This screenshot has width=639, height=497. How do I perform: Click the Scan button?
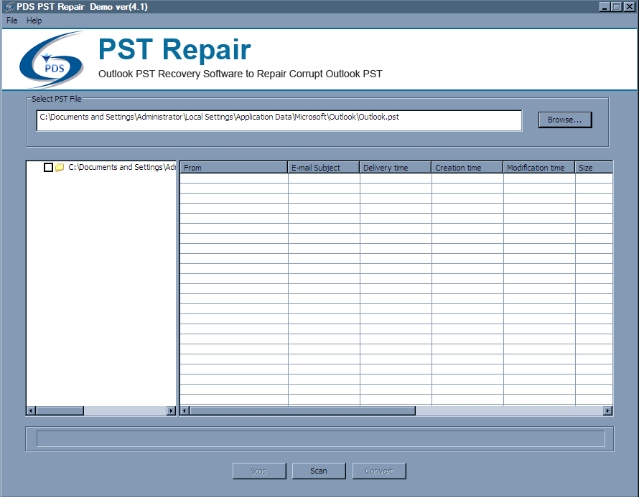[x=319, y=471]
